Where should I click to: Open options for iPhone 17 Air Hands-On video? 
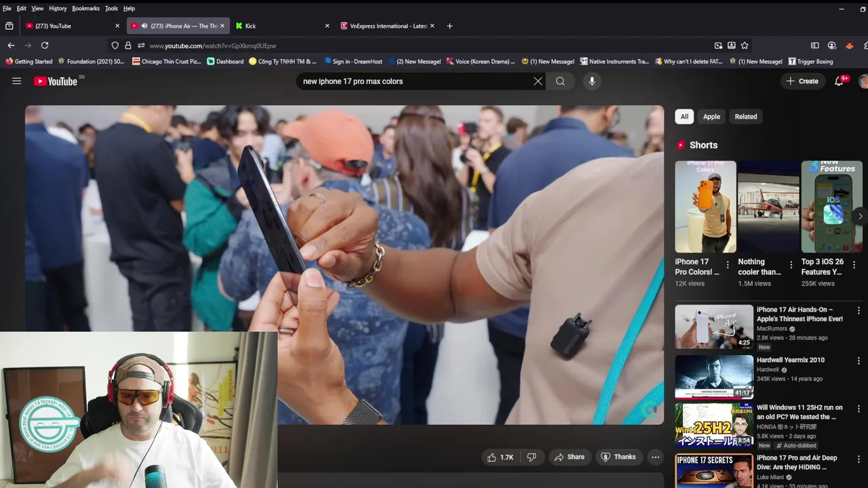click(x=859, y=310)
